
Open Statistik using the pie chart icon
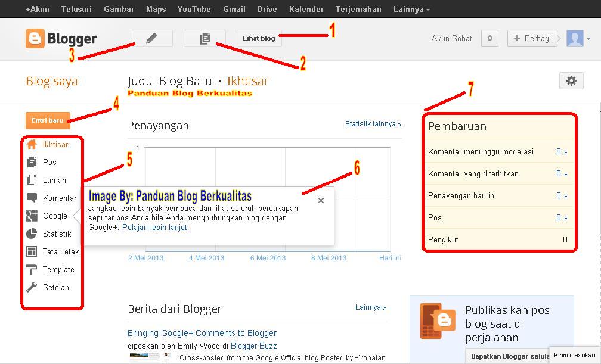click(32, 234)
